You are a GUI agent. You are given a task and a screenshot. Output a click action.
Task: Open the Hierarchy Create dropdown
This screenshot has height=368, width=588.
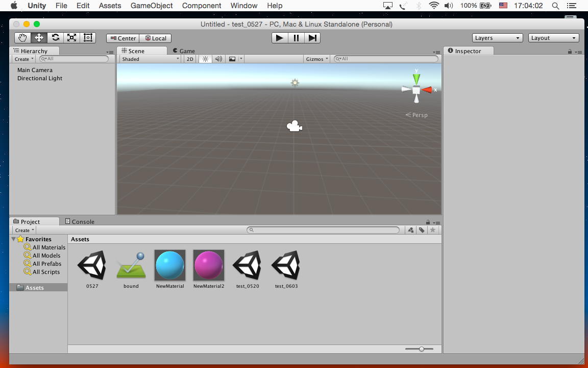pyautogui.click(x=24, y=59)
